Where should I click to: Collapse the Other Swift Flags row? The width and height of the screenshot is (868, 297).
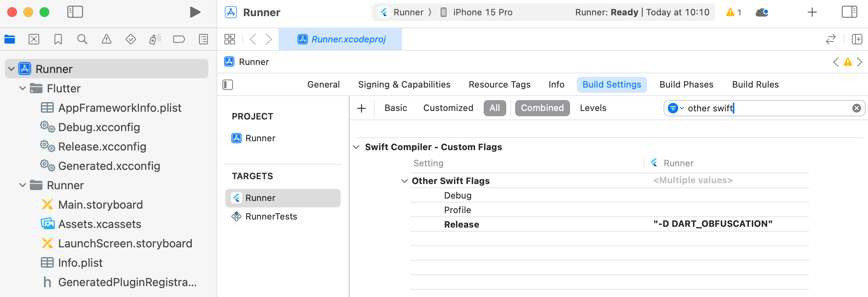click(x=404, y=181)
